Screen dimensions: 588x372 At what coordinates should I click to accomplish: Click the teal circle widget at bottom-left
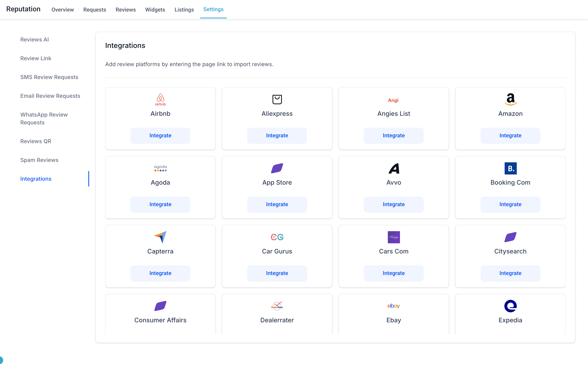[x=1, y=360]
